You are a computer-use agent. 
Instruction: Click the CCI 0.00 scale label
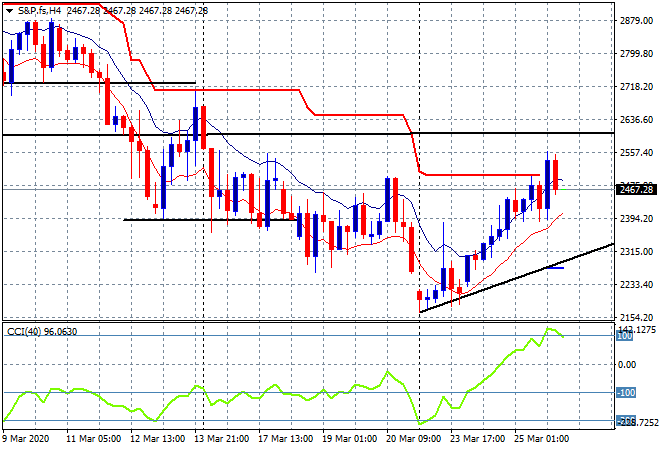(627, 365)
